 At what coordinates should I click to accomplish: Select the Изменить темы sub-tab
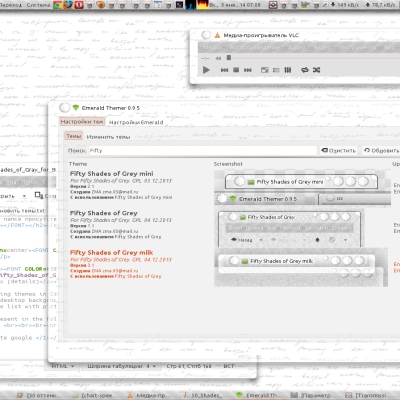[x=108, y=137]
